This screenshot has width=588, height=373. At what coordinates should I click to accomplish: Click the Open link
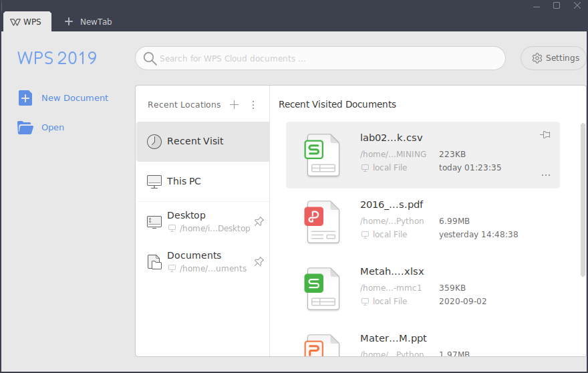[53, 128]
